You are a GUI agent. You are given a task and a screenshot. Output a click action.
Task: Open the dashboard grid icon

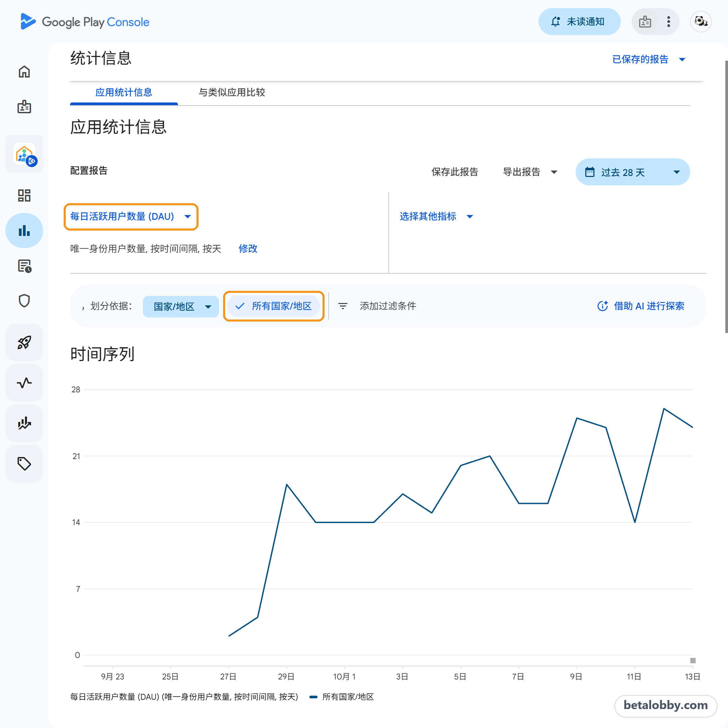(24, 195)
